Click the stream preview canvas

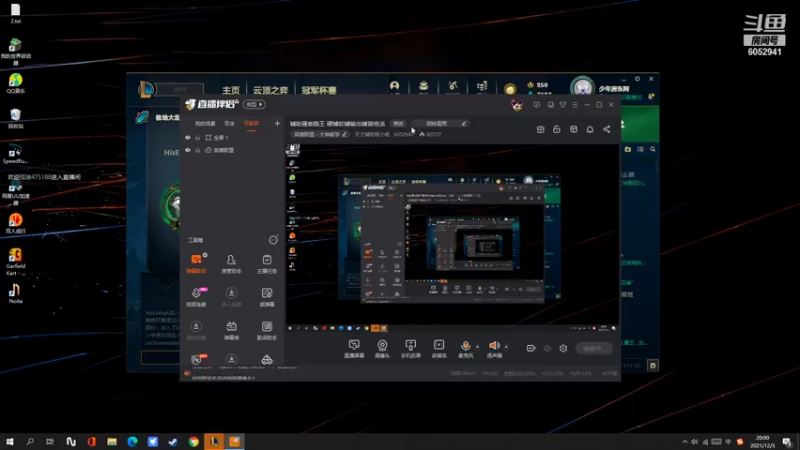tap(452, 237)
